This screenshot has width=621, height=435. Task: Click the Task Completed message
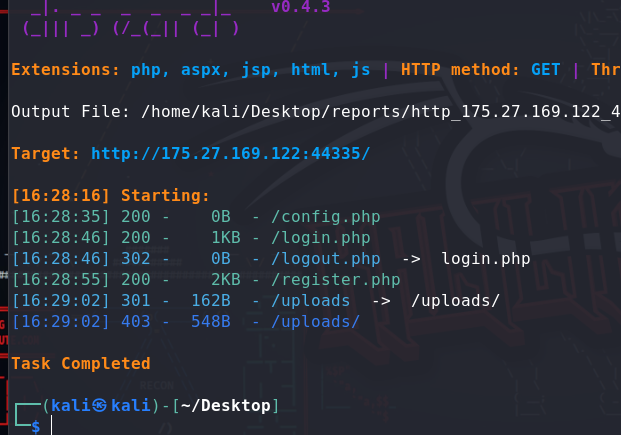tap(81, 363)
